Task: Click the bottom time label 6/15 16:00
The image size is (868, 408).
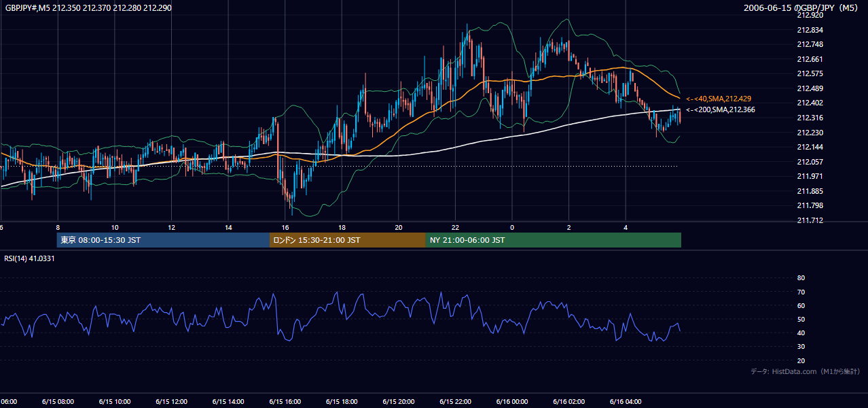Action: (285, 401)
